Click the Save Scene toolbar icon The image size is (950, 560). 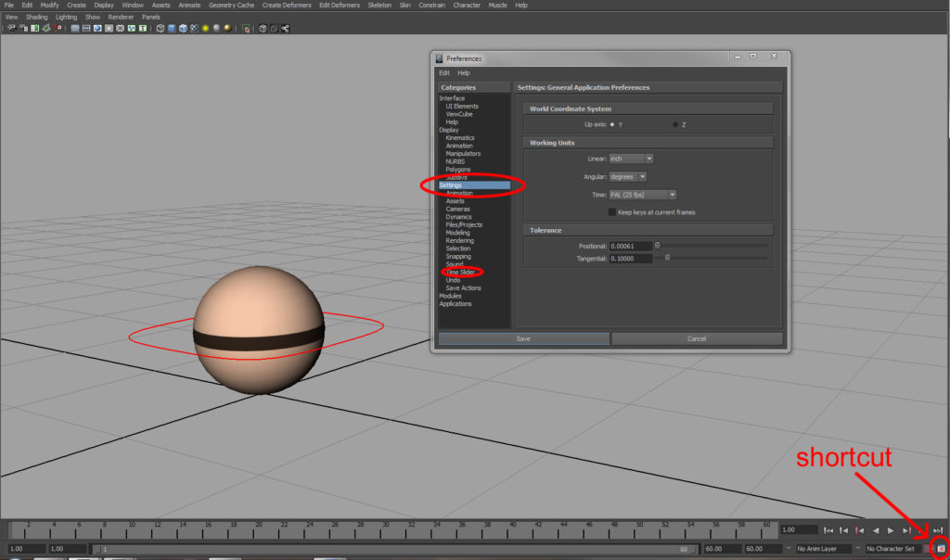(35, 27)
